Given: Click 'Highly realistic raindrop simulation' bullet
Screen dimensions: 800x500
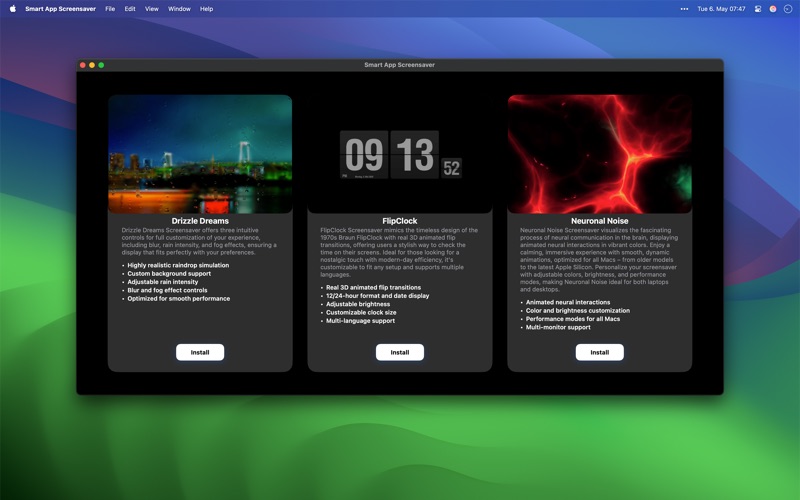Looking at the screenshot, I should (178, 265).
